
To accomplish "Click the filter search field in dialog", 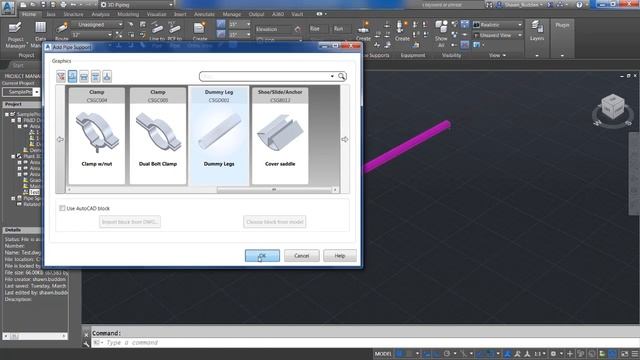I will coord(265,76).
